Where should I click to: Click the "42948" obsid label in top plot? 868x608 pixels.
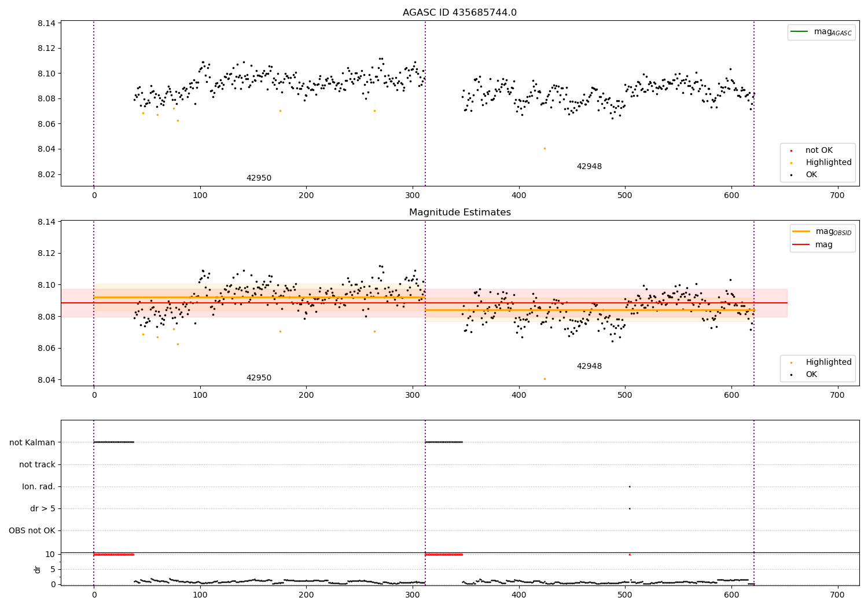coord(589,167)
